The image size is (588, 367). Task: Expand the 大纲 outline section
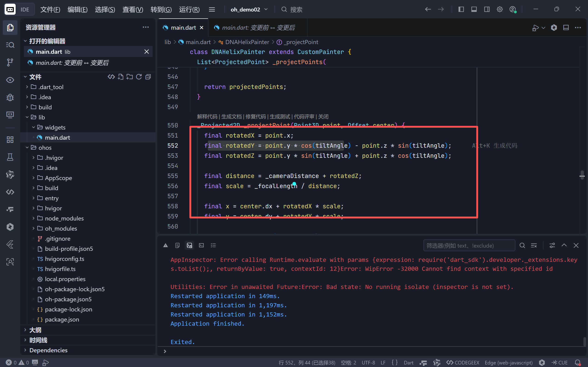[35, 330]
